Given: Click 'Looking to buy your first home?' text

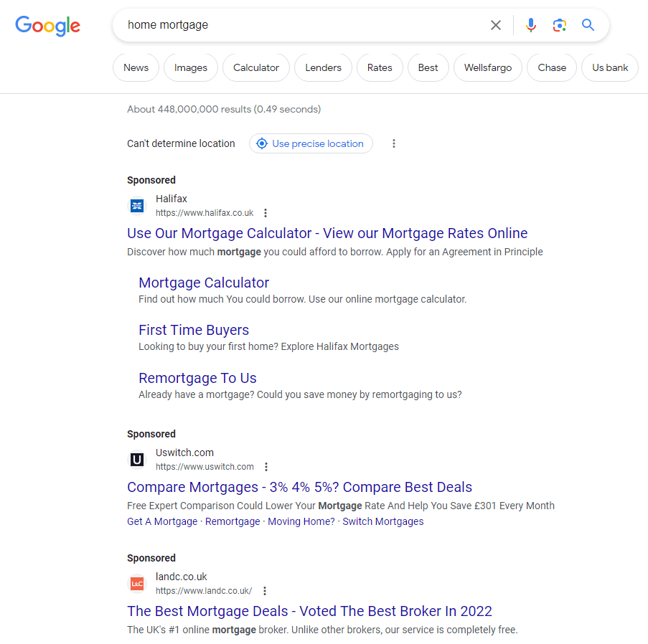Looking at the screenshot, I should pyautogui.click(x=268, y=346).
